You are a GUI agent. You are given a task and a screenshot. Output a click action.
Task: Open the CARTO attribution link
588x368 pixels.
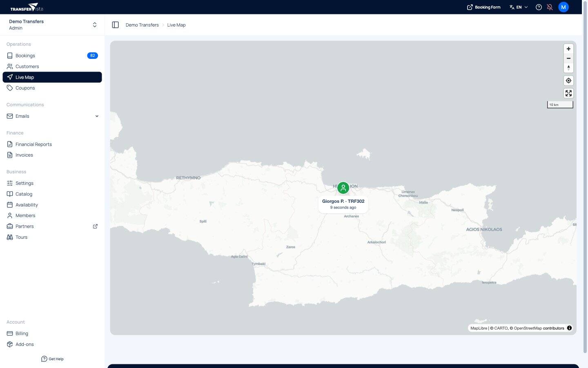pyautogui.click(x=501, y=328)
